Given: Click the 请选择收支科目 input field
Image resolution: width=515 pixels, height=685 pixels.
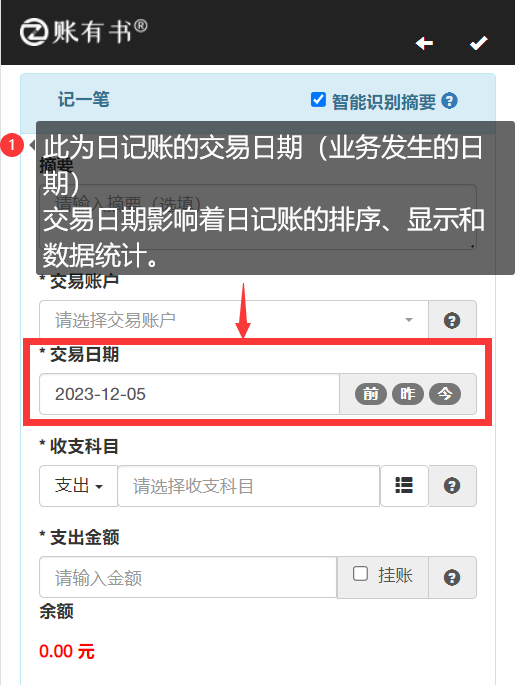Looking at the screenshot, I should (x=249, y=486).
